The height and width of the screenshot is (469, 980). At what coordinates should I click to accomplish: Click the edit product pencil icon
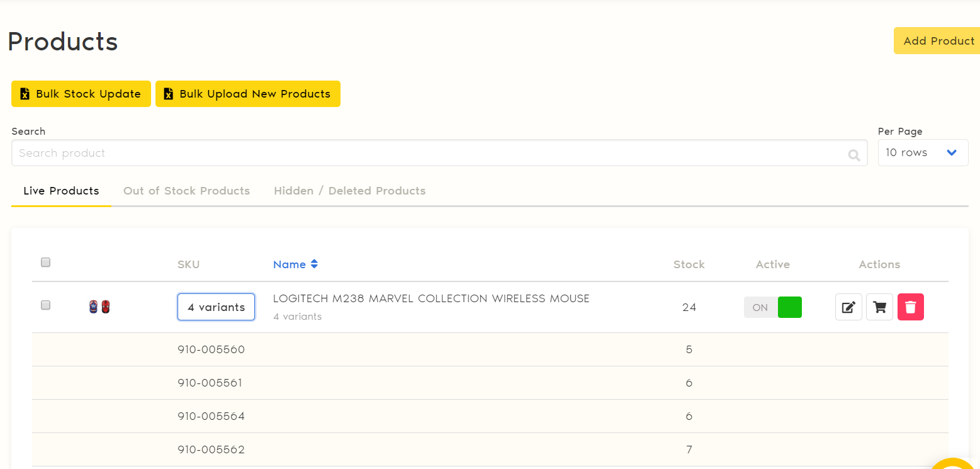click(x=848, y=307)
